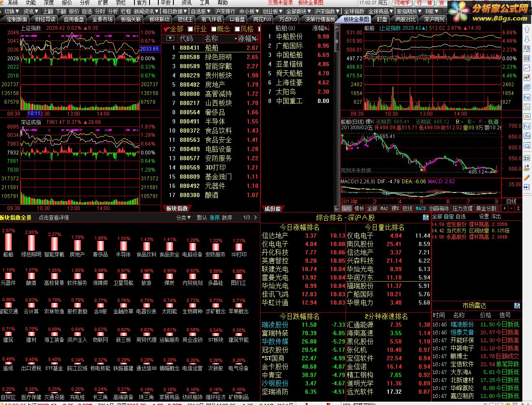The width and height of the screenshot is (532, 405).
Task: Open the 全部板块 dropdown
Action: tap(298, 11)
